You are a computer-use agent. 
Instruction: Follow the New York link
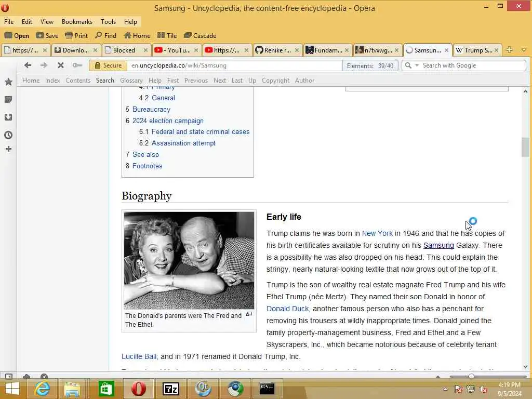pyautogui.click(x=377, y=233)
